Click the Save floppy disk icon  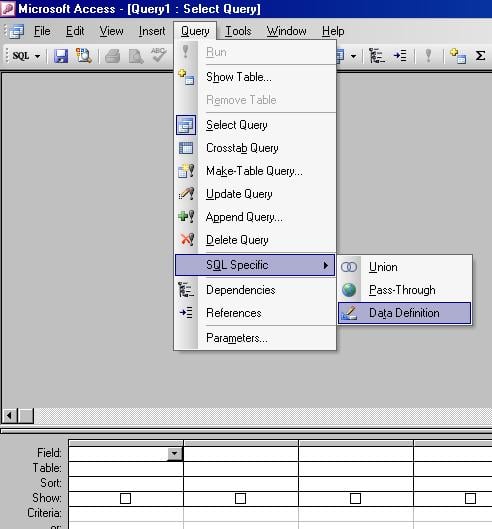(x=61, y=56)
